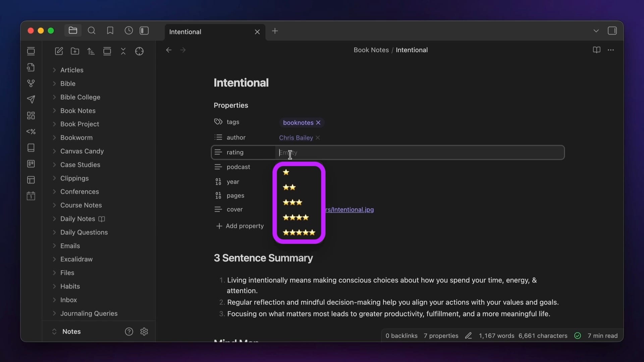This screenshot has width=644, height=362.
Task: Open the sort order icon
Action: [x=91, y=51]
